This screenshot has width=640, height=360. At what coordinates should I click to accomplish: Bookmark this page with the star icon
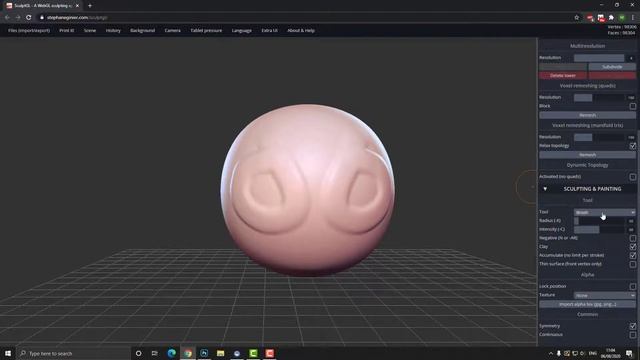click(577, 18)
